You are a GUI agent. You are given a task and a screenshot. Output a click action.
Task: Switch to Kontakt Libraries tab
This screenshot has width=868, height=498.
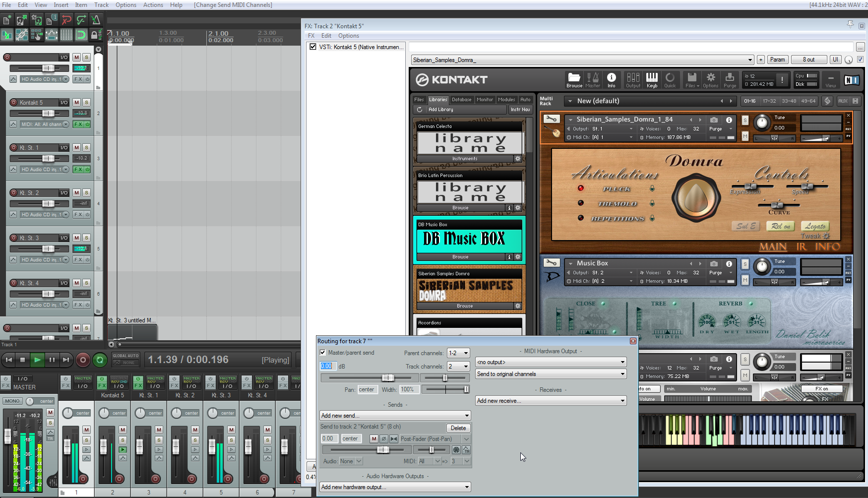pos(438,100)
